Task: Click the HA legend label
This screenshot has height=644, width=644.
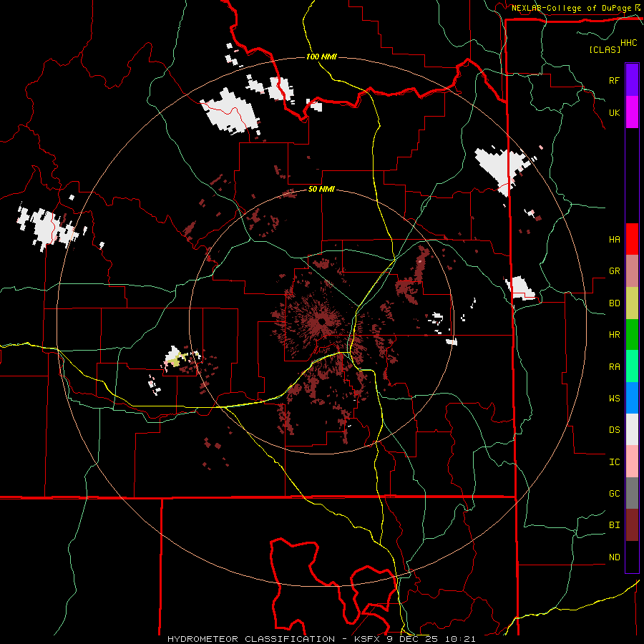Action: (x=614, y=239)
